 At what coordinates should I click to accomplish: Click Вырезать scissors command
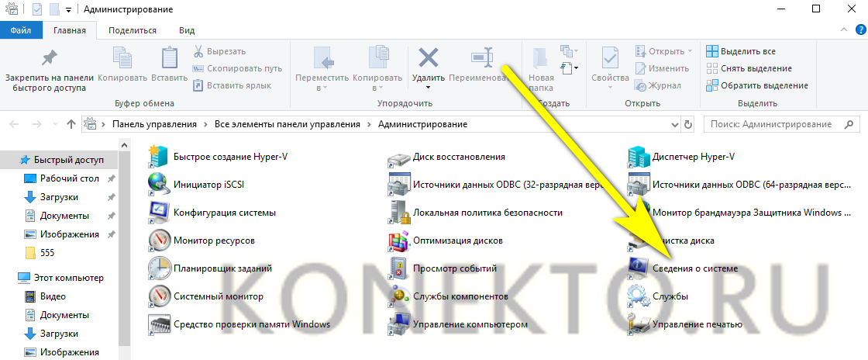219,51
